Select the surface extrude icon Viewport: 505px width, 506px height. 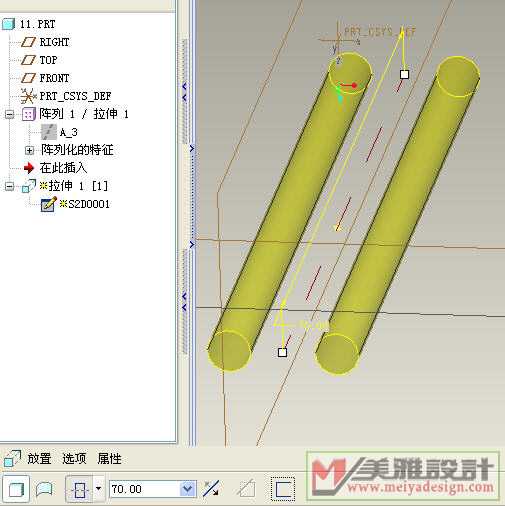(x=44, y=489)
